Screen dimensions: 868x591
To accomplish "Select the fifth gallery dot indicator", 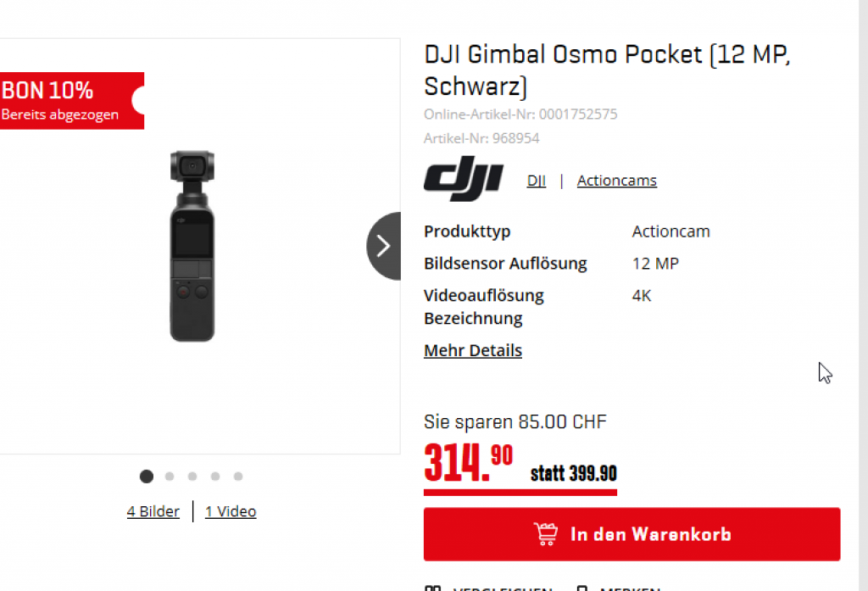I will [238, 477].
